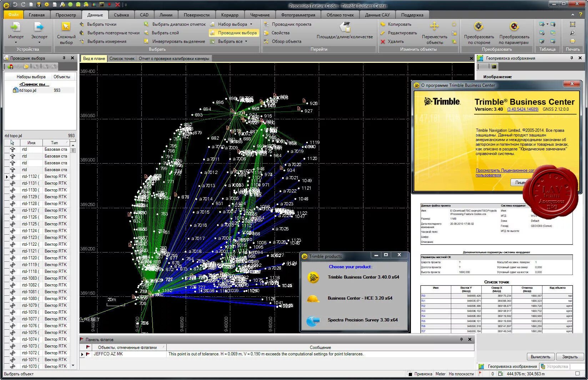The image size is (588, 380).
Task: Open the Список точек view tab
Action: click(122, 59)
